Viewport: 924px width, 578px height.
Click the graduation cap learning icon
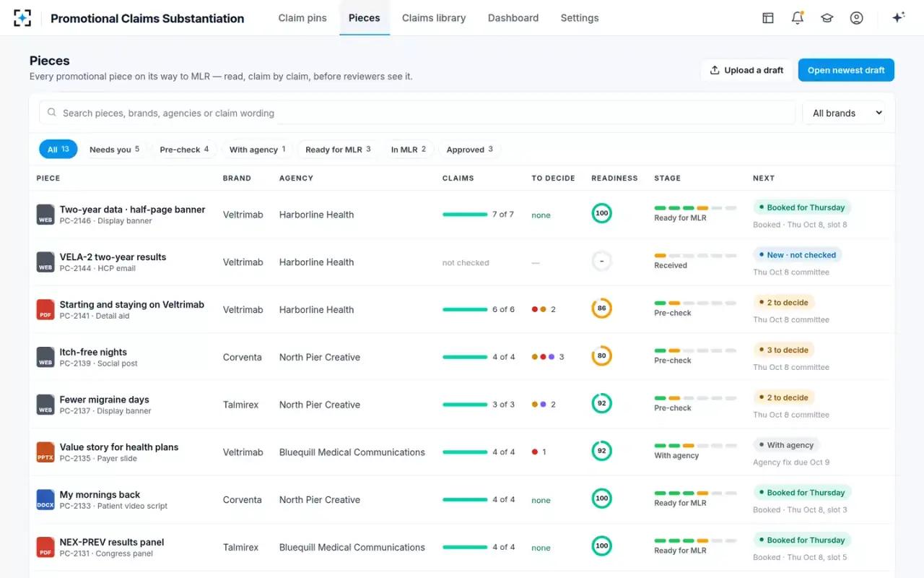pos(827,18)
